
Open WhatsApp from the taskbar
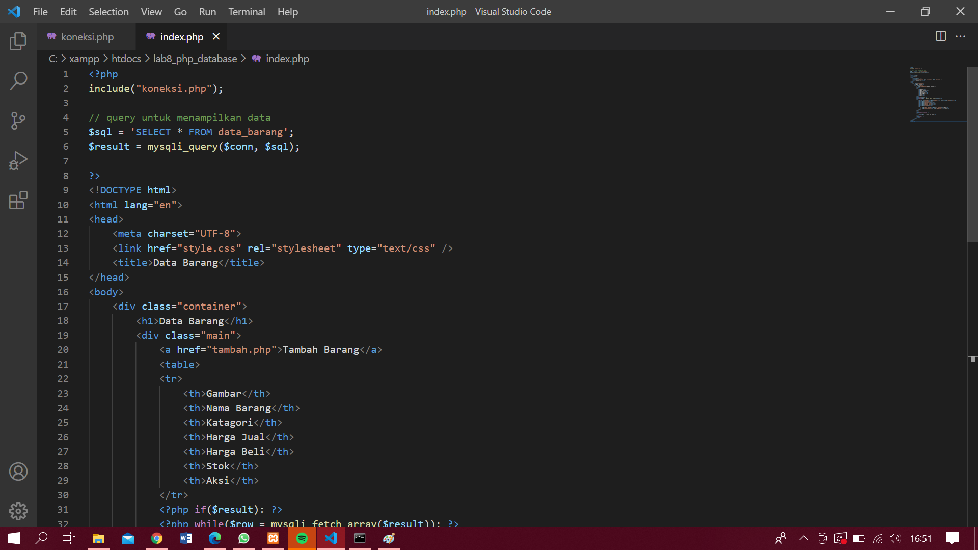(244, 538)
